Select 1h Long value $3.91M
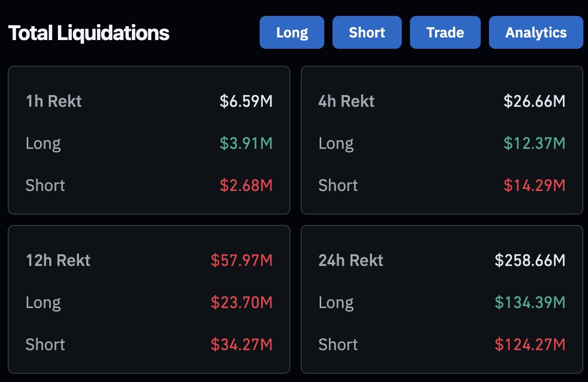The height and width of the screenshot is (382, 588). pyautogui.click(x=246, y=143)
